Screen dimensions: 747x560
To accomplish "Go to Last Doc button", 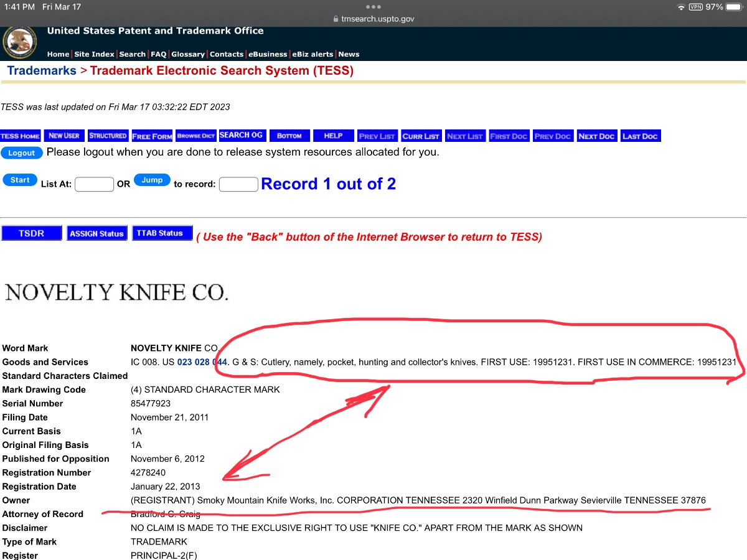I will pyautogui.click(x=641, y=136).
